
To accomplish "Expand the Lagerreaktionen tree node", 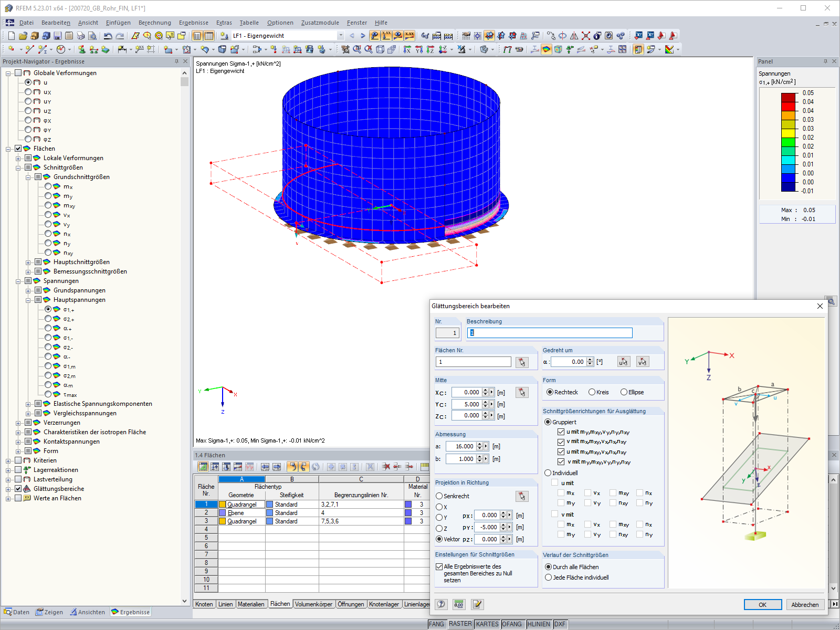I will click(8, 470).
